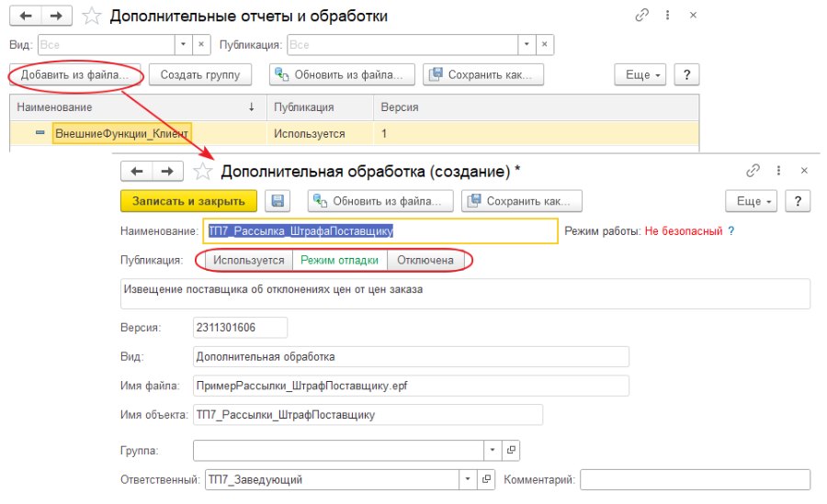Go back in the reports list window
Screen dimensions: 827x504
point(26,16)
